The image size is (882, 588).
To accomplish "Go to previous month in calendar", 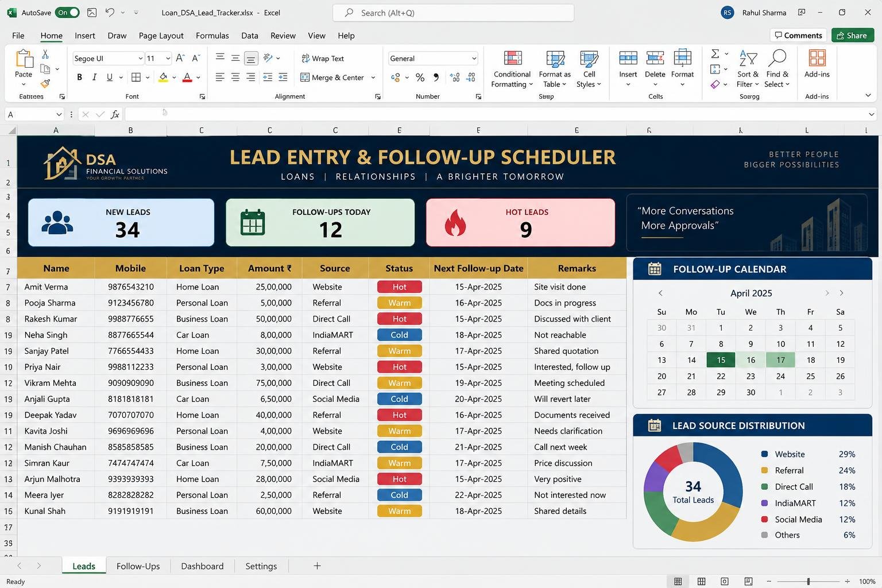I will click(660, 293).
